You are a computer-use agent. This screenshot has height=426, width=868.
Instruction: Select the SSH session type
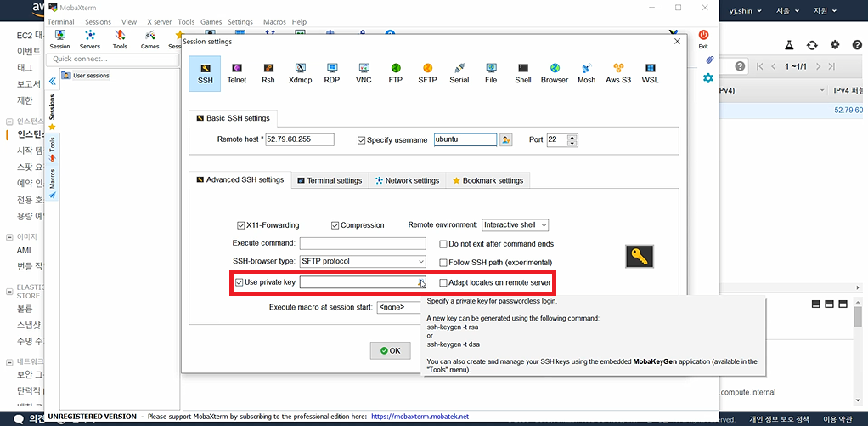click(205, 73)
